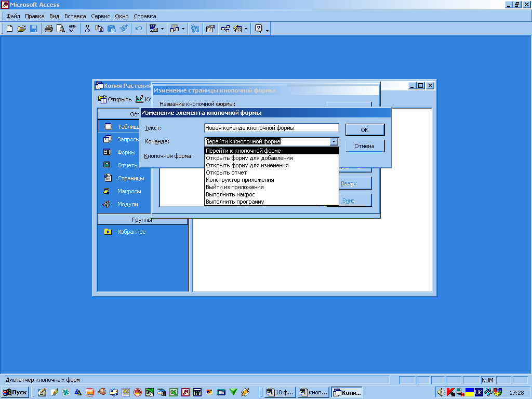Viewport: 532px width, 399px height.
Task: Click the Paste clipboard toolbar icon
Action: click(x=111, y=29)
